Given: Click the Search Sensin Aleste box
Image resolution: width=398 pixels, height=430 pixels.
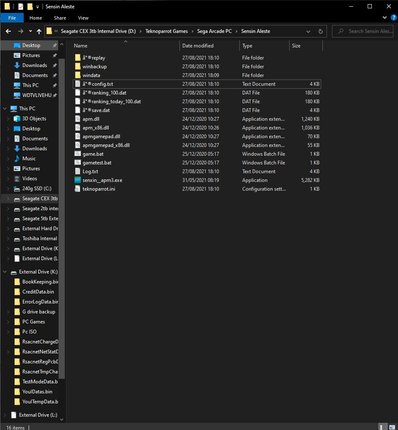Looking at the screenshot, I should click(363, 31).
